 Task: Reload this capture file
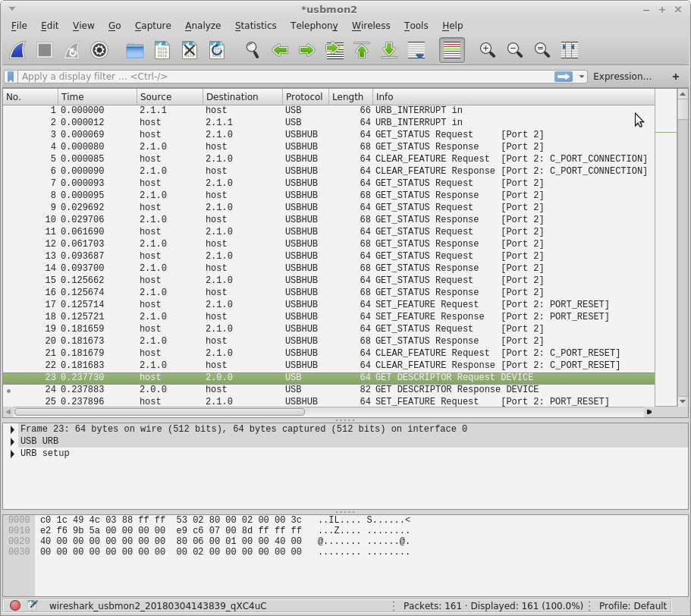217,50
